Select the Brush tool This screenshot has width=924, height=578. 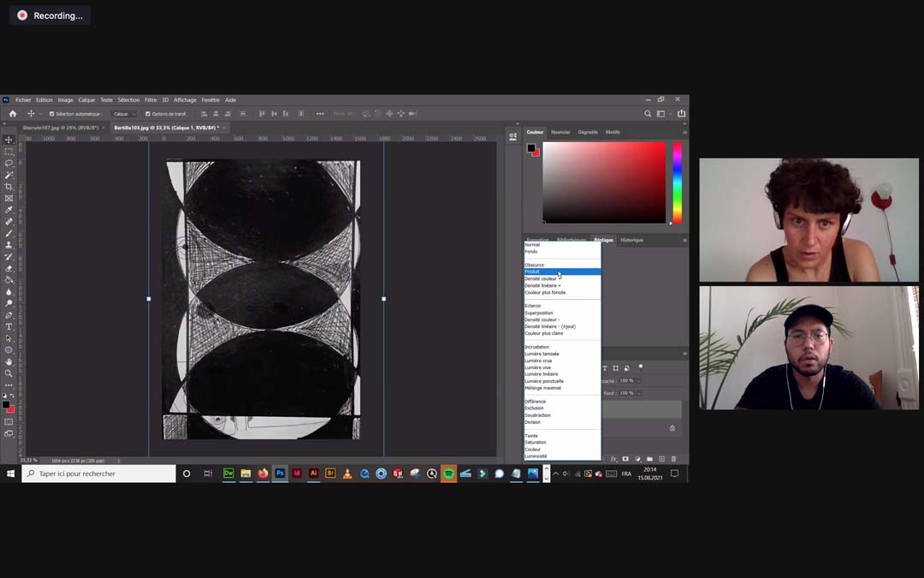coord(9,234)
